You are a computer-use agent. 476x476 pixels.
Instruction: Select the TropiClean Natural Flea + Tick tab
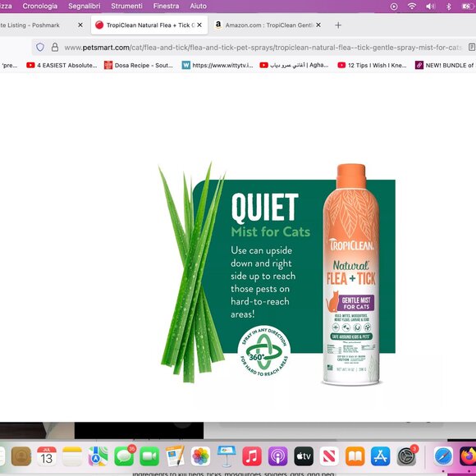[x=149, y=25]
